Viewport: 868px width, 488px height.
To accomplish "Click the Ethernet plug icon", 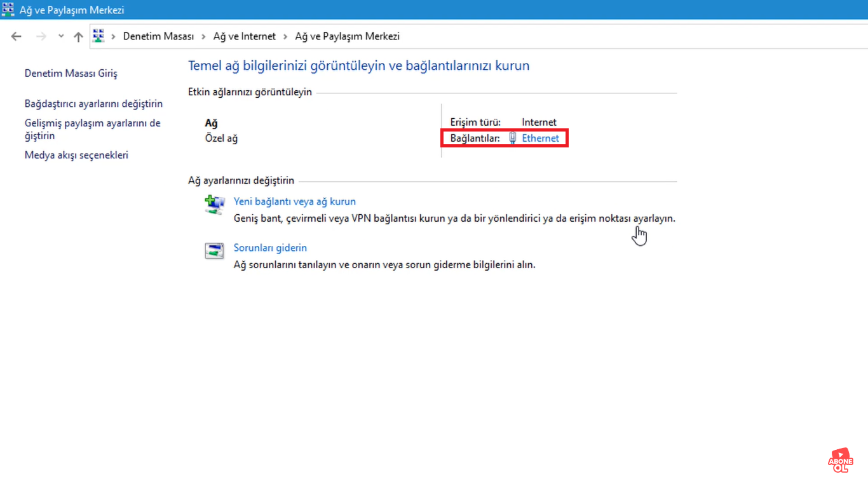I will pos(513,138).
